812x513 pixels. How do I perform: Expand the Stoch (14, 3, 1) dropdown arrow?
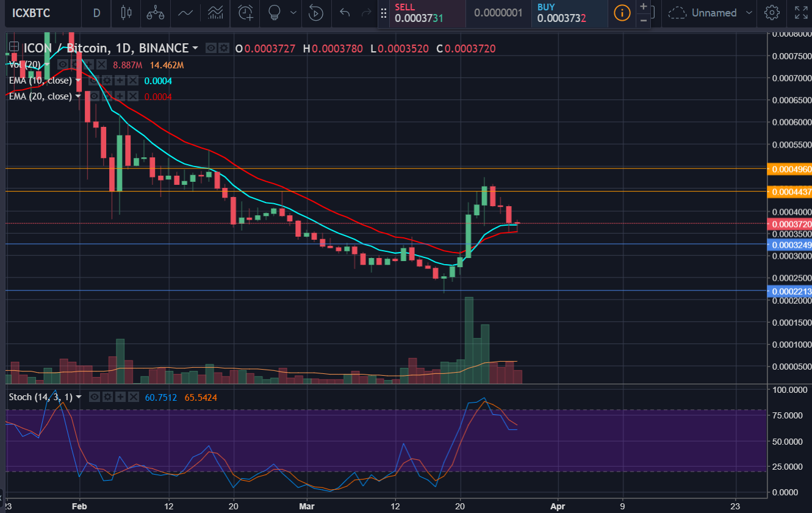coord(78,397)
